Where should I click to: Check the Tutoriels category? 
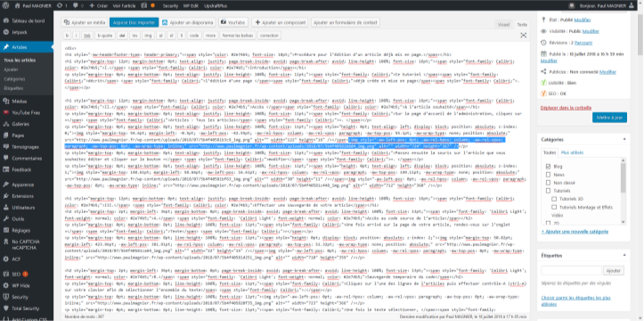click(548, 191)
